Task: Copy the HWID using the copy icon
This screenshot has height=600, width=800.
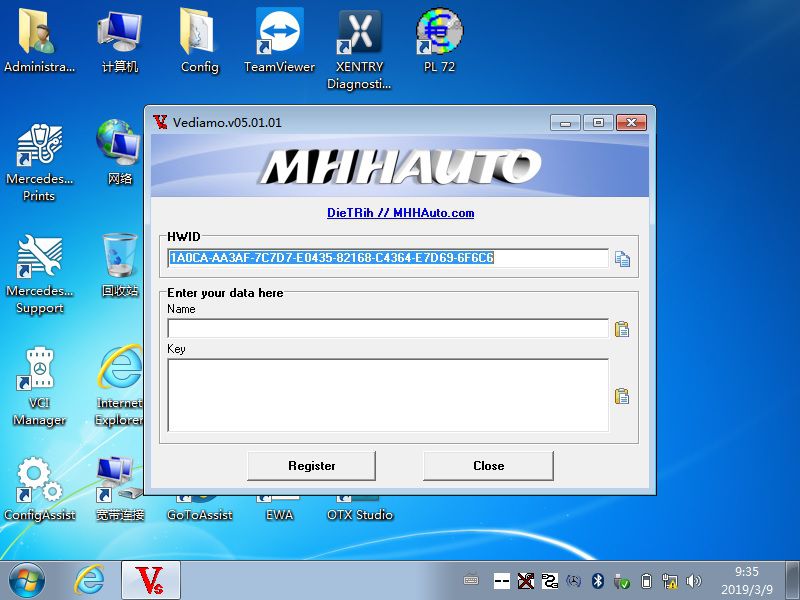Action: pyautogui.click(x=622, y=259)
